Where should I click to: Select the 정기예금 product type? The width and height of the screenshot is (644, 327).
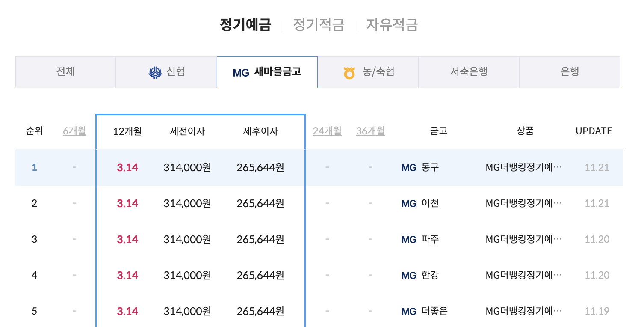[x=245, y=24]
